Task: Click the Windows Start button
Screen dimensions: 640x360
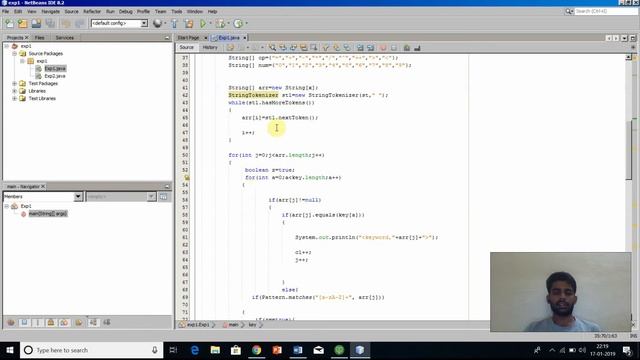Action: [x=10, y=350]
